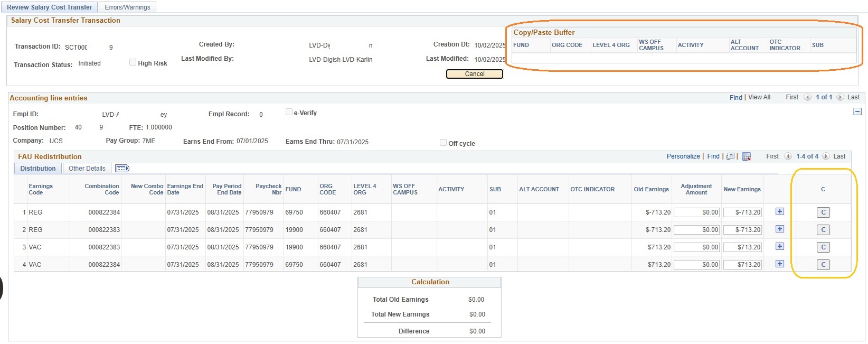Open the Other Details tab
Viewport: 868px width, 344px height.
coord(87,169)
